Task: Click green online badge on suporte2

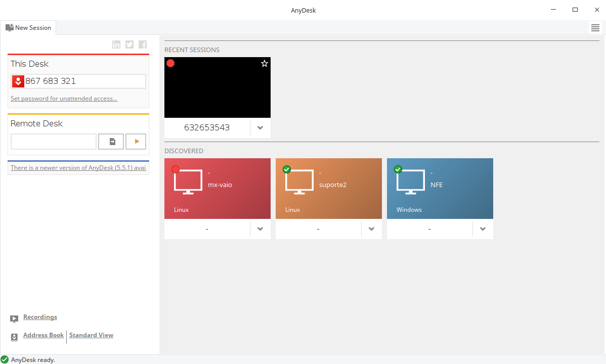Action: pyautogui.click(x=287, y=169)
